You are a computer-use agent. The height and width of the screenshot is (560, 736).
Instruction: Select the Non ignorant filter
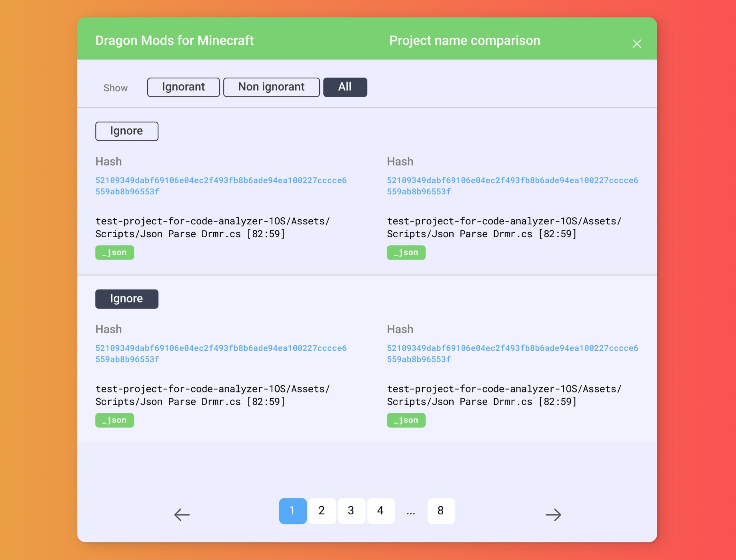click(271, 87)
